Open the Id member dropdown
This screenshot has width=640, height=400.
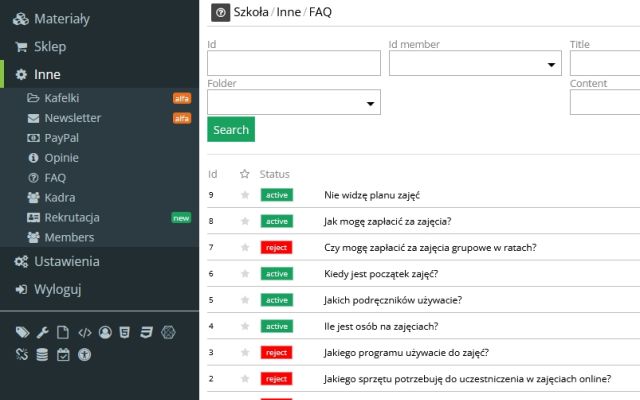click(x=475, y=64)
